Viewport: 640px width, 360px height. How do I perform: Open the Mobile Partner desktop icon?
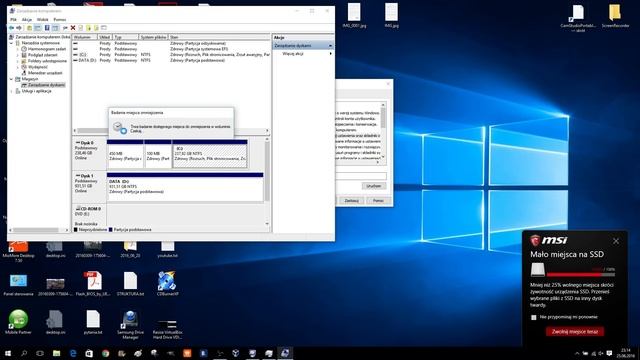[18, 322]
